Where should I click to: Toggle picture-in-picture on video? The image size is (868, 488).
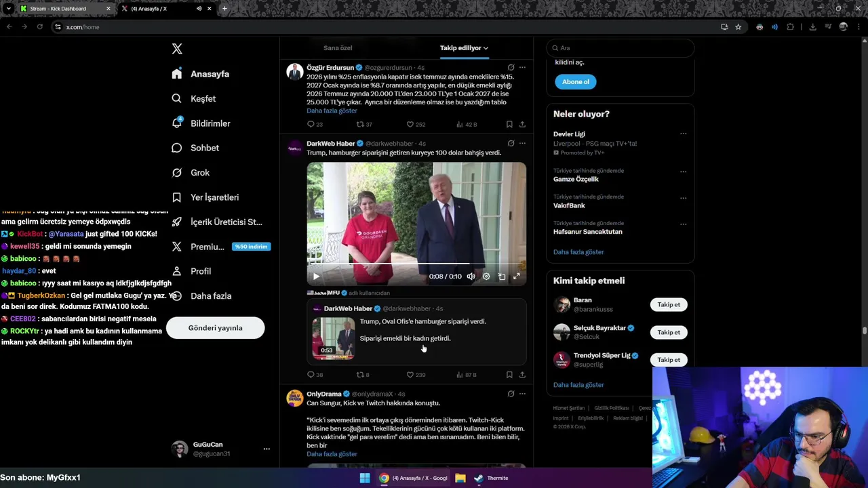tap(502, 277)
